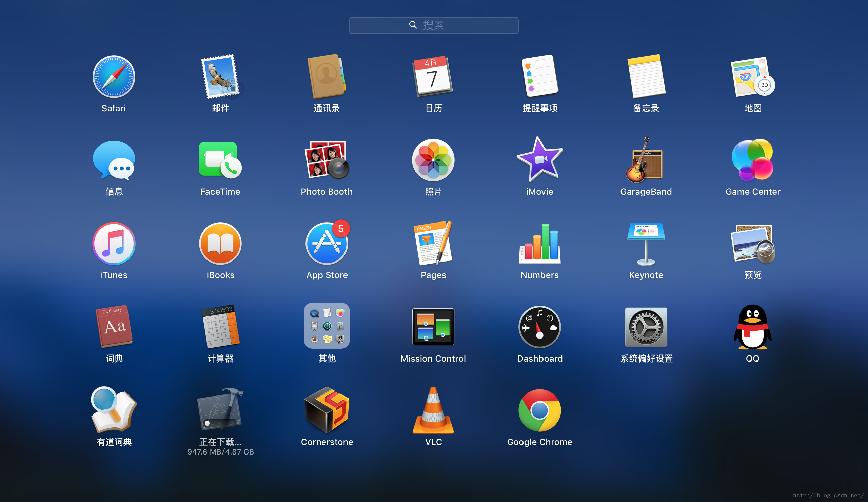This screenshot has height=502, width=868.
Task: Open Numbers
Action: (540, 244)
